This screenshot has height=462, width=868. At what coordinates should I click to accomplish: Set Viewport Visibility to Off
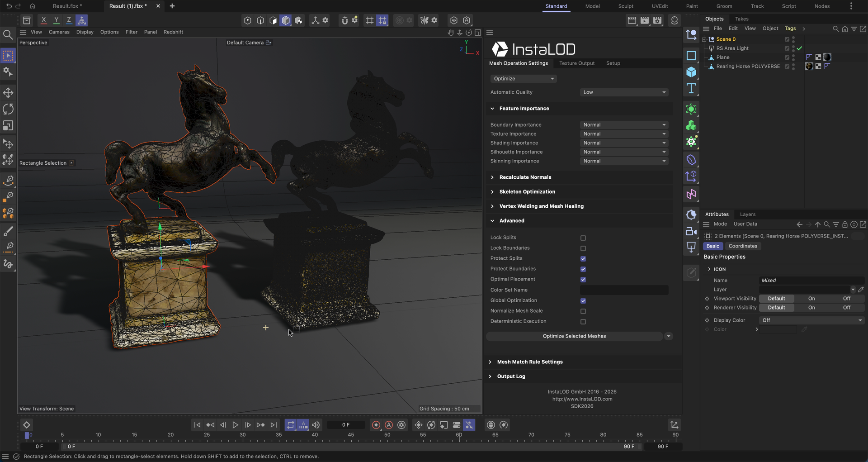click(x=846, y=299)
